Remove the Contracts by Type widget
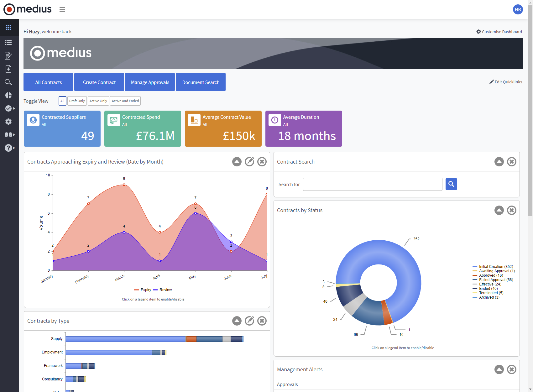The height and width of the screenshot is (392, 533). click(x=262, y=321)
